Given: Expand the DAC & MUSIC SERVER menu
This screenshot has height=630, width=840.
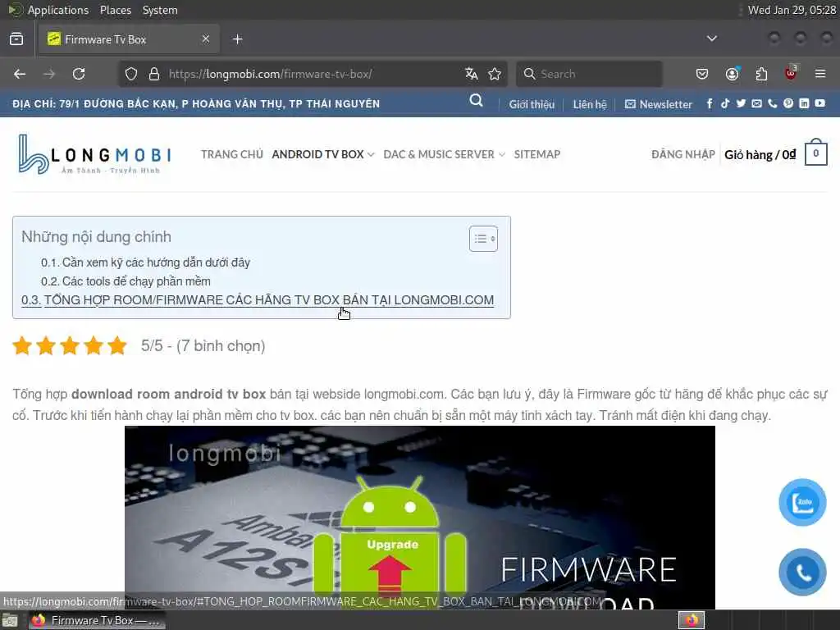Looking at the screenshot, I should click(444, 154).
